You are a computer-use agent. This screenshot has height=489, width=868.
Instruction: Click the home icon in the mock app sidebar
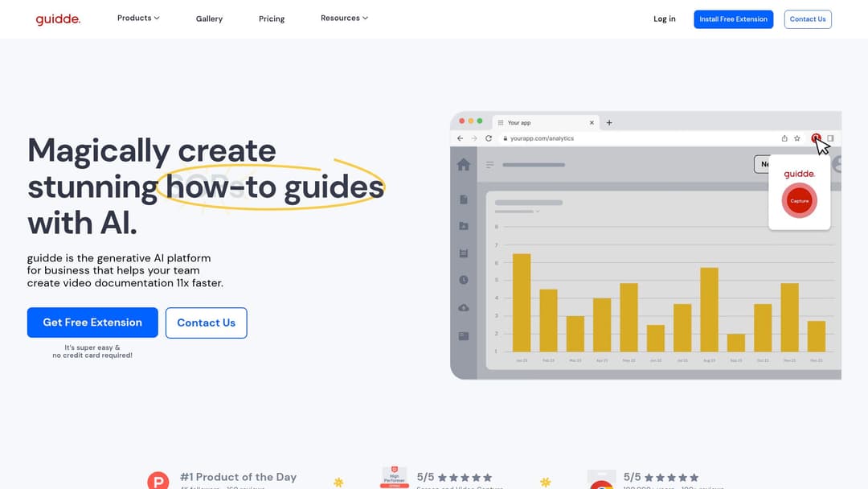point(464,165)
